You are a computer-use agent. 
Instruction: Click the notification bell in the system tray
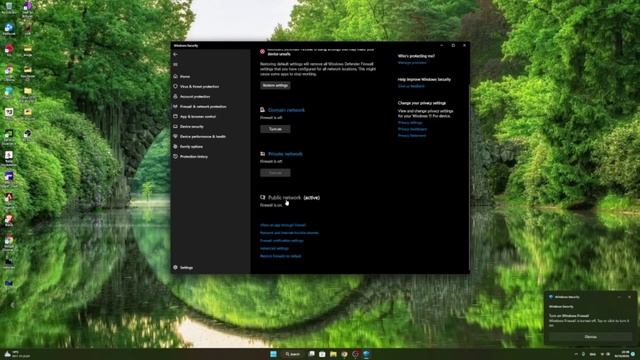[x=633, y=354]
